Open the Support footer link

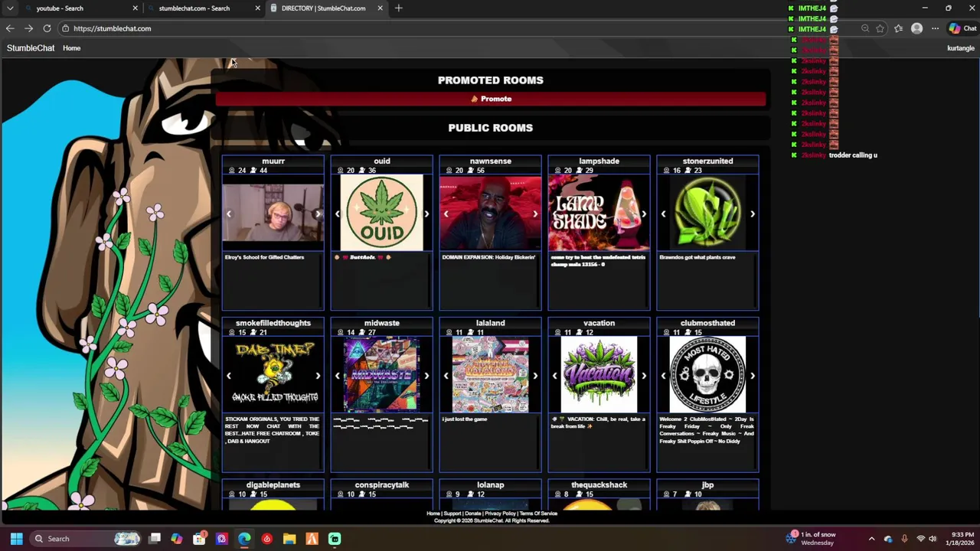[452, 514]
